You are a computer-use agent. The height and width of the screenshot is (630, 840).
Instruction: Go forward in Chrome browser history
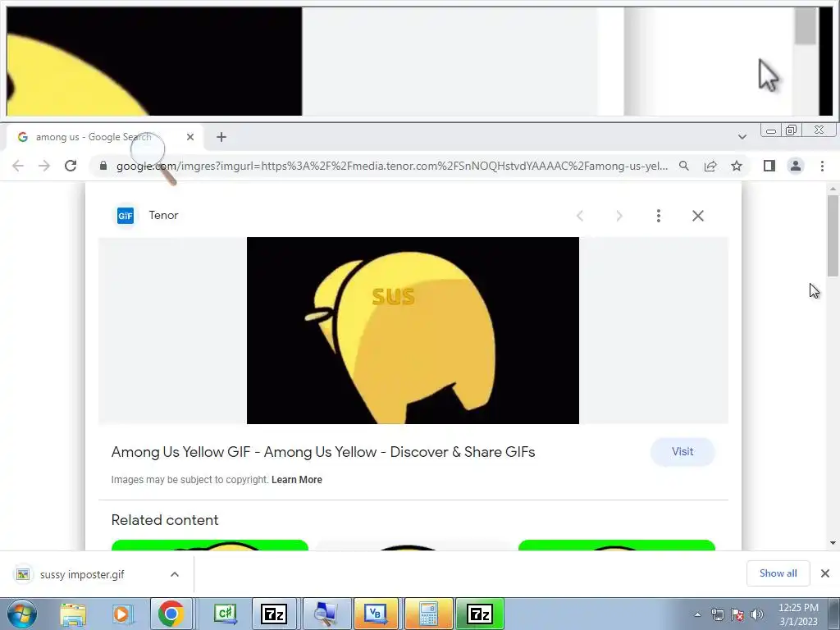click(x=44, y=166)
